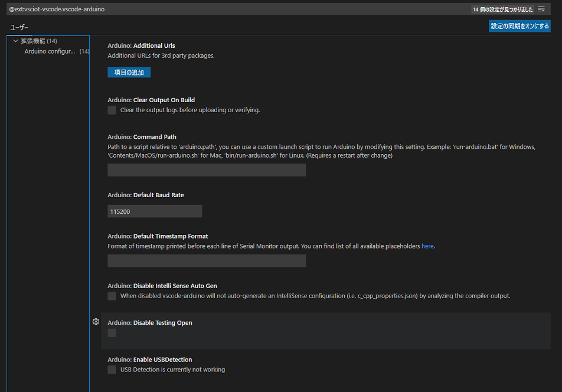Check the Disable Testing Open checkbox
This screenshot has height=392, width=562.
(112, 333)
